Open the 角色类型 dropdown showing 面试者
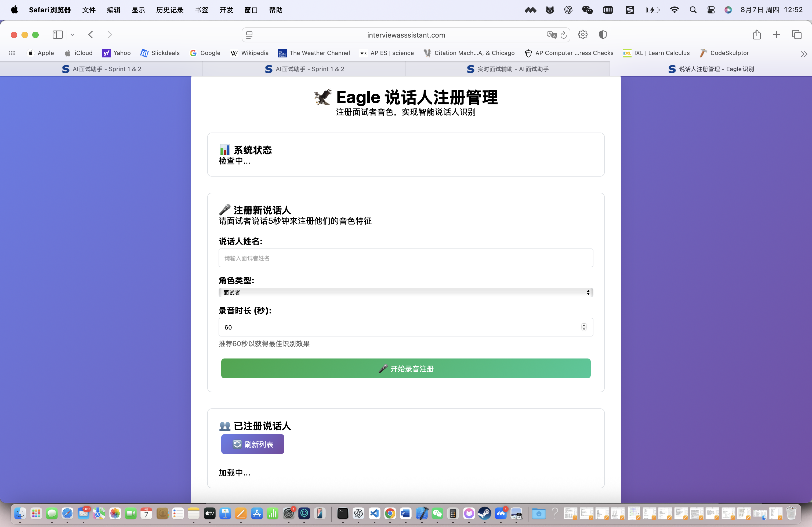Viewport: 812px width, 527px height. click(406, 292)
